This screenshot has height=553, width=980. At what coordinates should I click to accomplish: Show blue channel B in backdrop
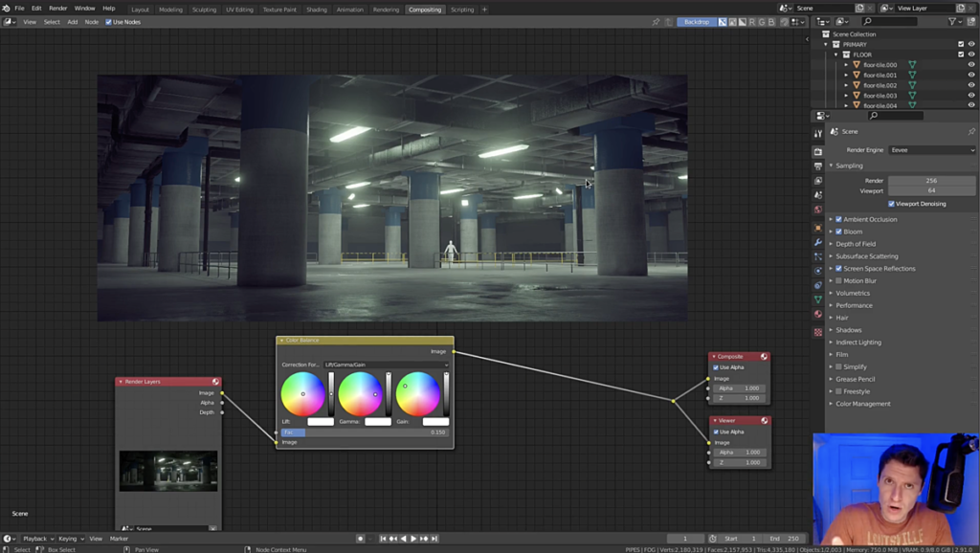771,22
